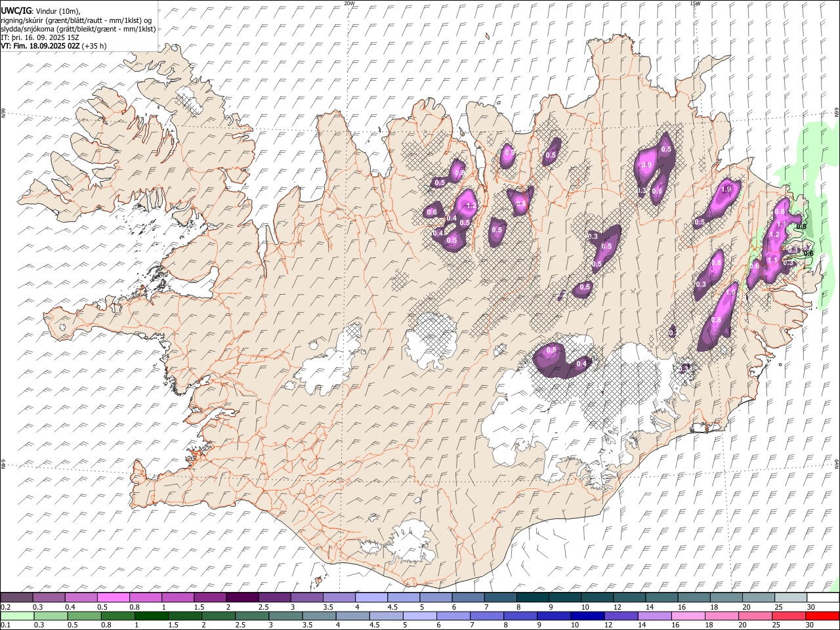Pick the lavender 4 swatch in the top row
The width and height of the screenshot is (840, 630).
coord(371,598)
